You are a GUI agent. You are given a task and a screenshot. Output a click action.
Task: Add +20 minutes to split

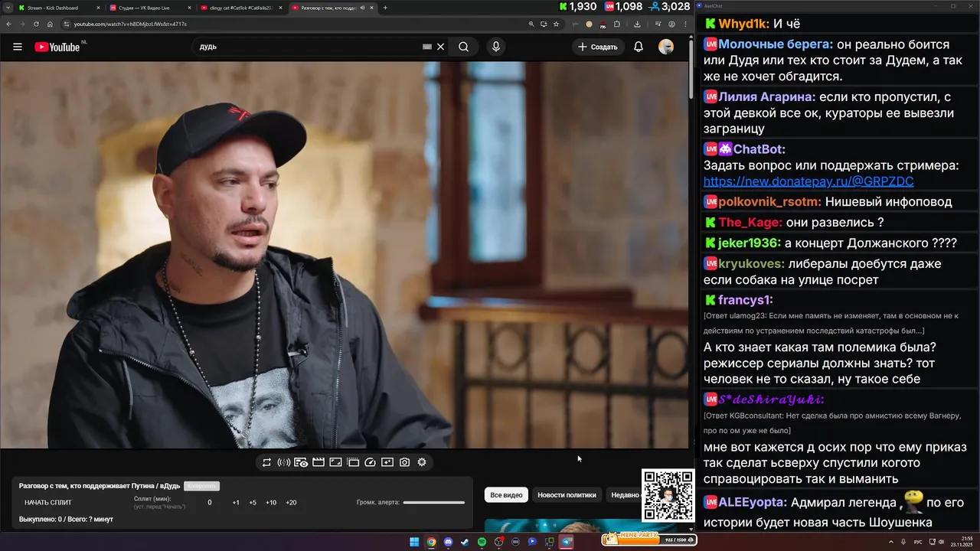tap(291, 503)
